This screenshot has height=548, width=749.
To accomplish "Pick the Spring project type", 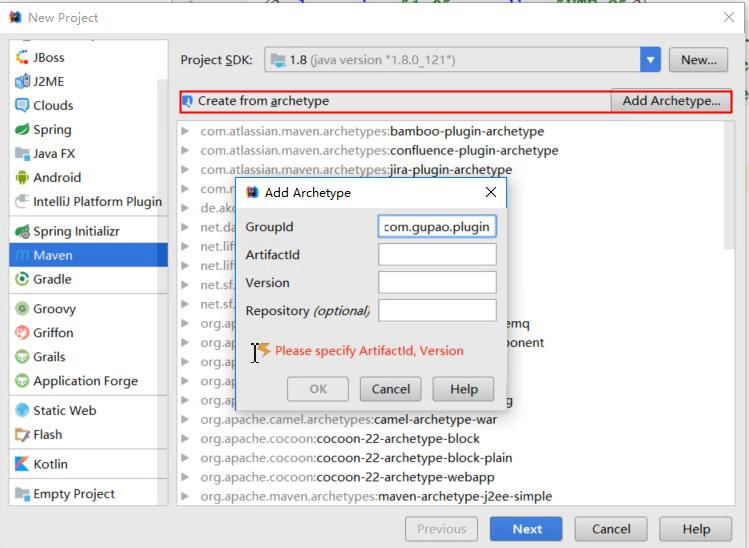I will (88, 129).
